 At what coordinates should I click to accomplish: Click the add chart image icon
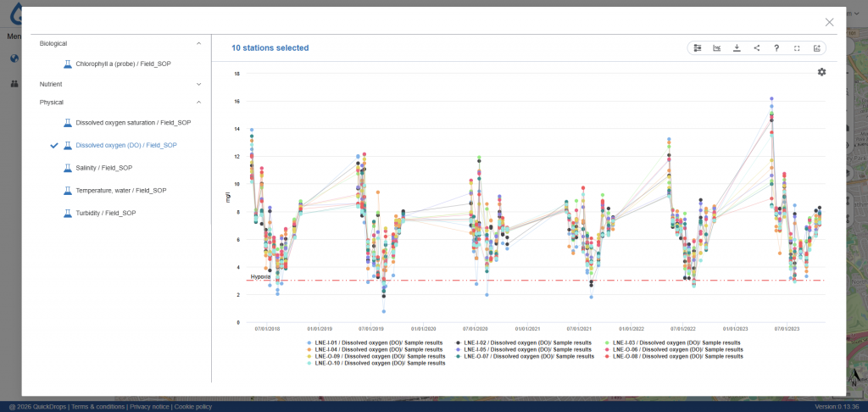816,48
